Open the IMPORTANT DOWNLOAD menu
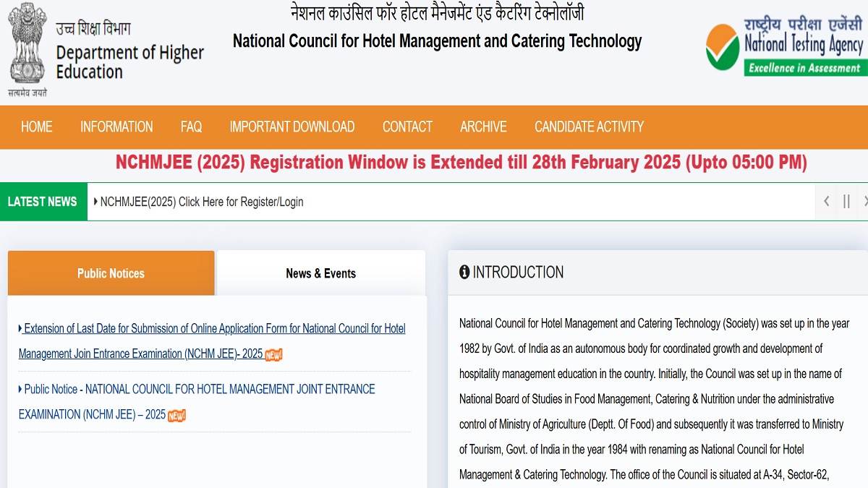This screenshot has width=868, height=488. coord(292,127)
